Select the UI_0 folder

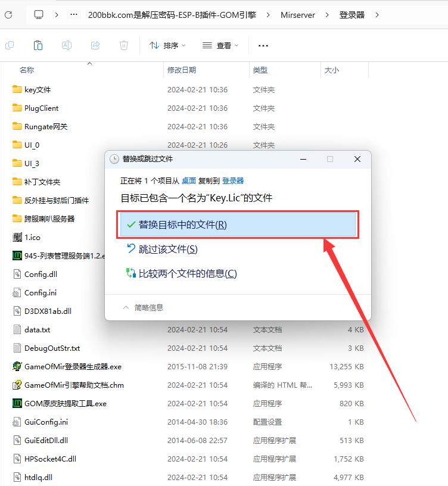point(26,145)
